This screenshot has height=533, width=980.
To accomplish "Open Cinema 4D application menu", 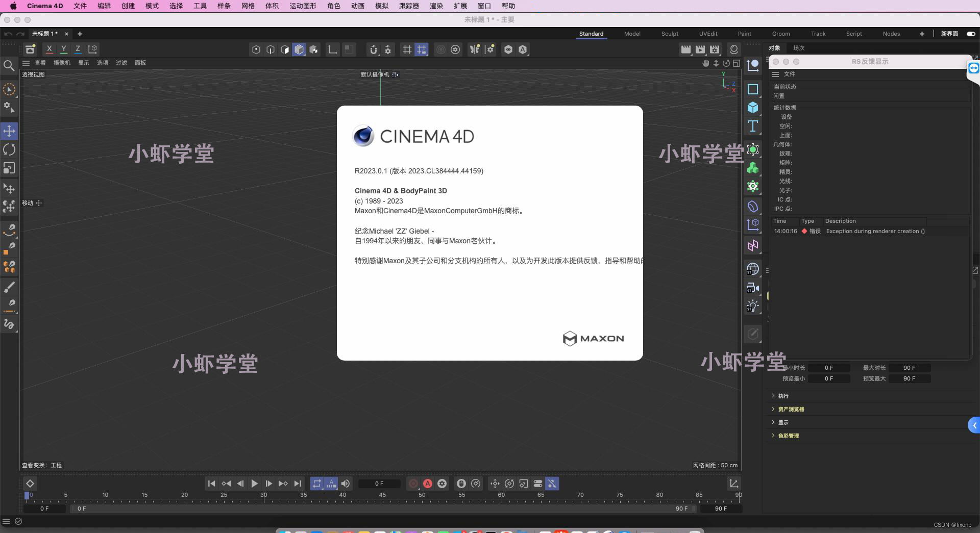I will point(45,6).
